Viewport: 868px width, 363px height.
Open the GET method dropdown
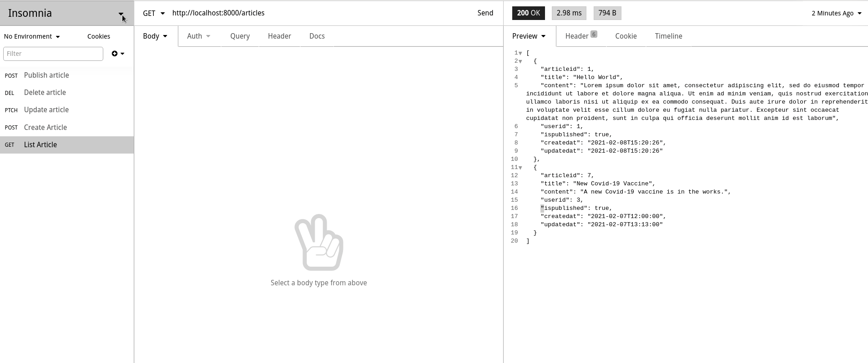click(154, 13)
